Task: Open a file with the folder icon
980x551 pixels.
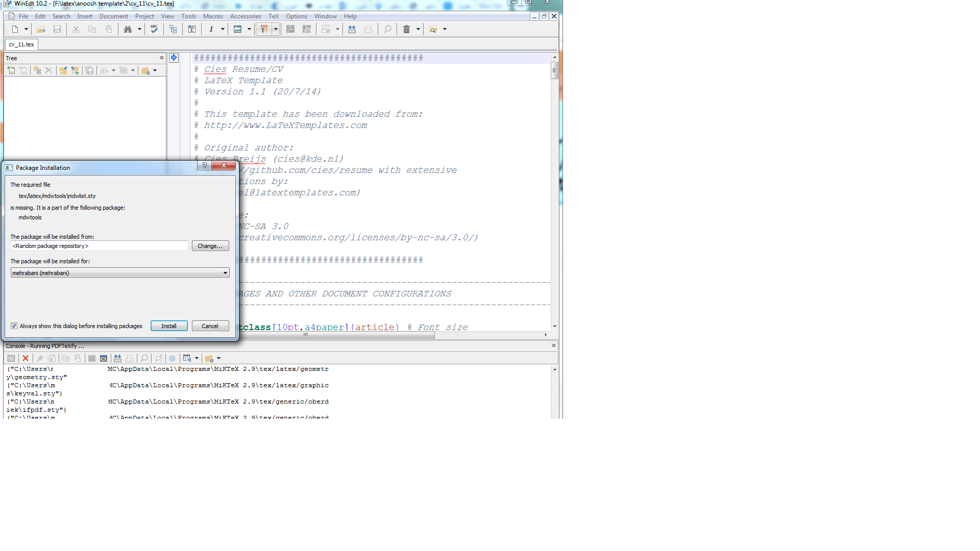Action: click(41, 29)
